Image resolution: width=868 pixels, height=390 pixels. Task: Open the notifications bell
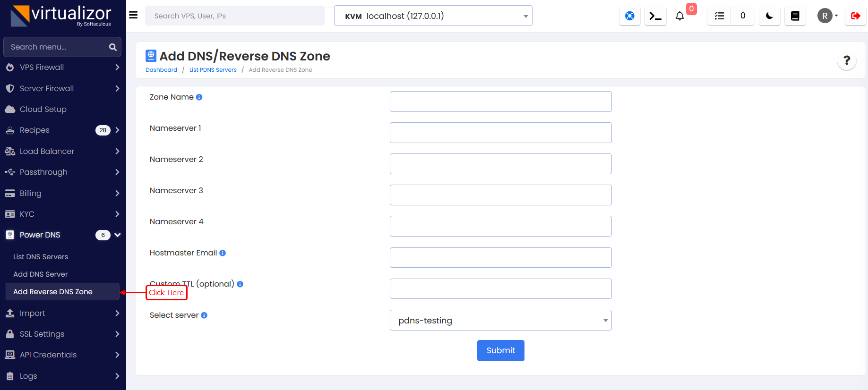pos(679,16)
